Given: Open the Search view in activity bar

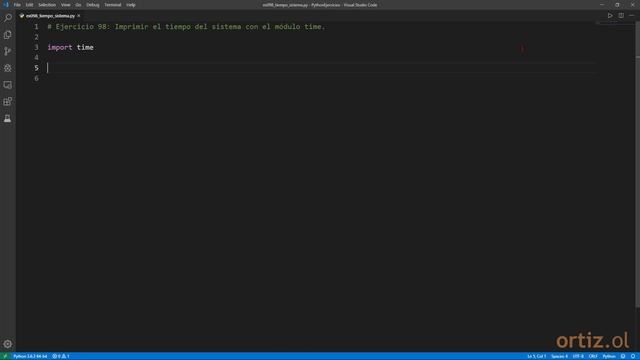Looking at the screenshot, I should pyautogui.click(x=7, y=18).
